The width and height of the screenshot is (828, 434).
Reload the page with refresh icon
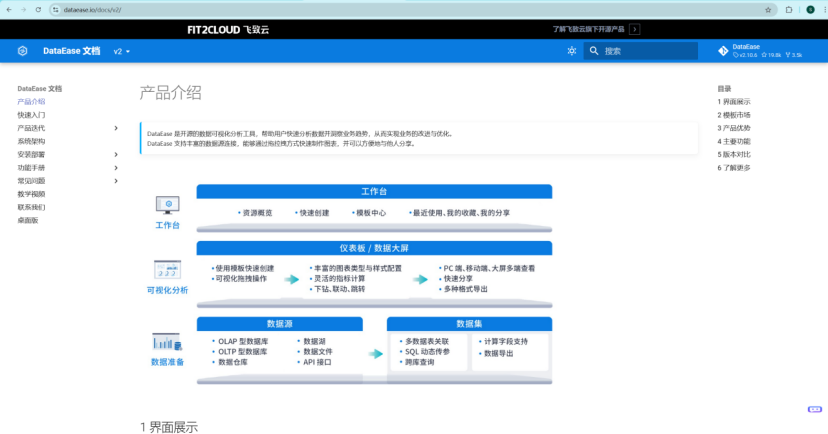tap(38, 10)
